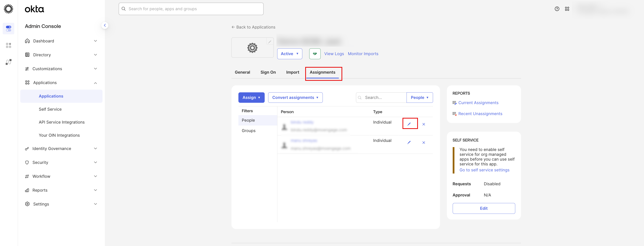
Task: Click the workflow connector icon in left rail
Action: click(8, 62)
